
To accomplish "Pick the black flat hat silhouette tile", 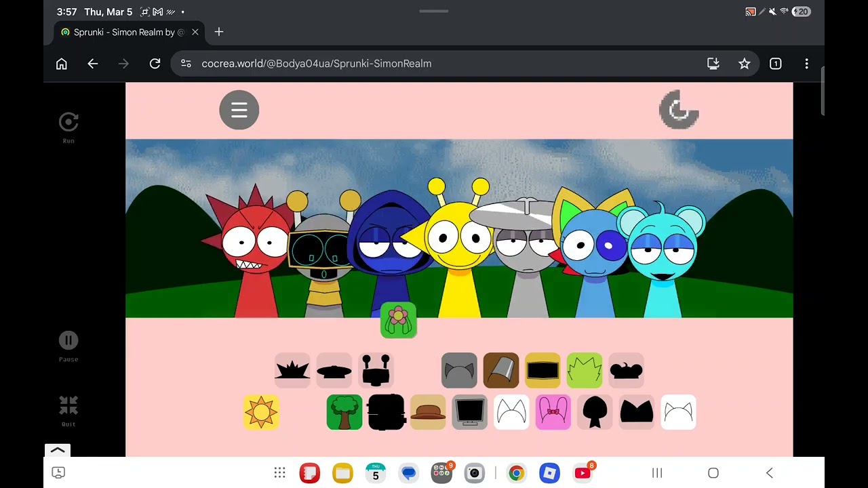I will pos(334,371).
